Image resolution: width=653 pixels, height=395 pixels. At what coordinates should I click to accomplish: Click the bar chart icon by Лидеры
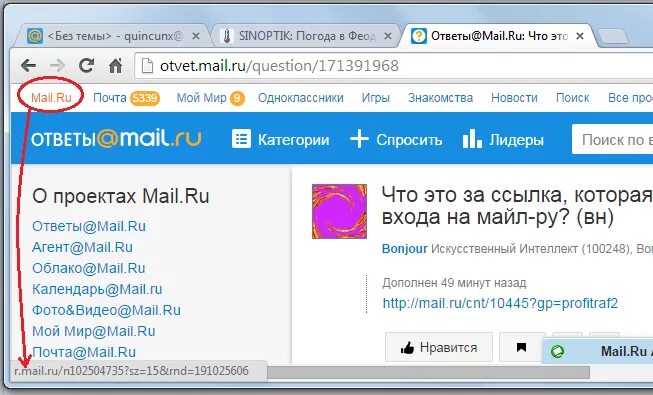pos(472,138)
